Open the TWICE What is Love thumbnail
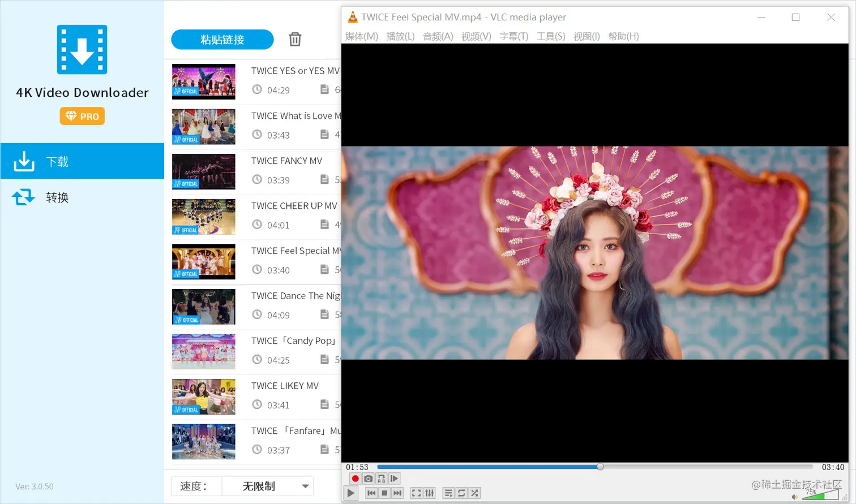The width and height of the screenshot is (856, 504). tap(204, 127)
